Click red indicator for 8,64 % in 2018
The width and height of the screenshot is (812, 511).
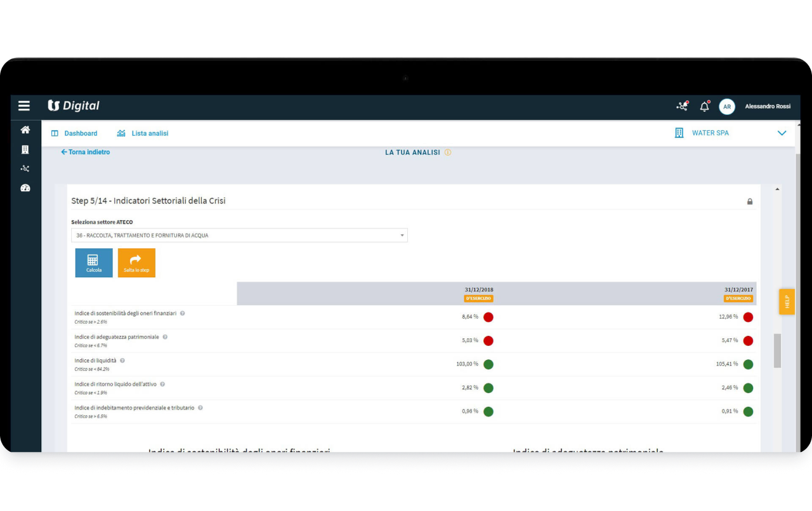tap(488, 317)
